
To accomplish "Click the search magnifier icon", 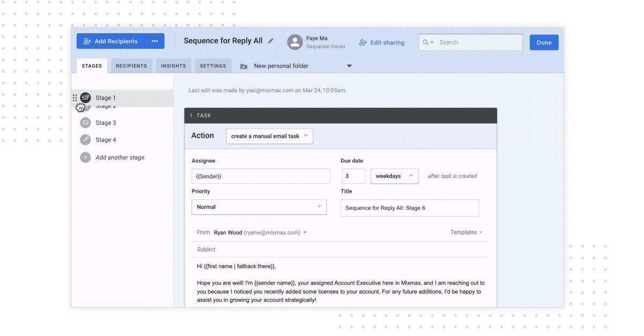I will (x=426, y=42).
